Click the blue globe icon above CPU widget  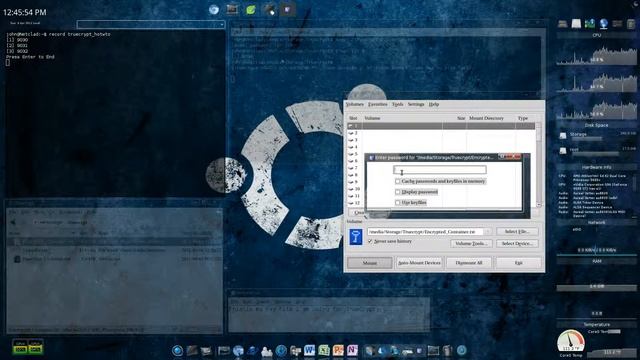[x=604, y=24]
